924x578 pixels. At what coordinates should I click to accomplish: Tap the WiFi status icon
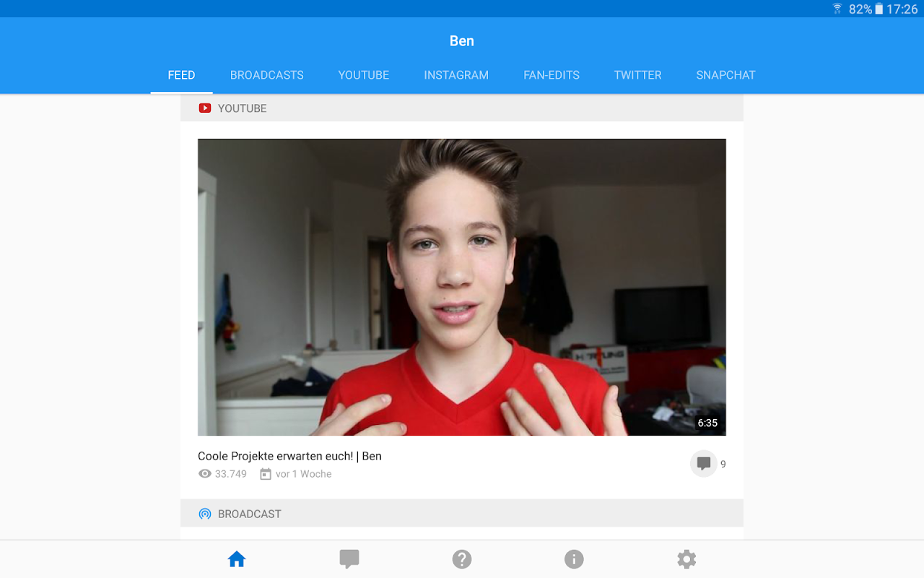(x=837, y=9)
